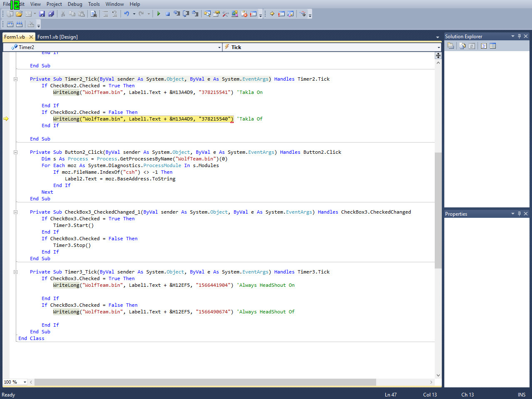Click the horizontal scrollbar thumb in editor

[x=205, y=382]
